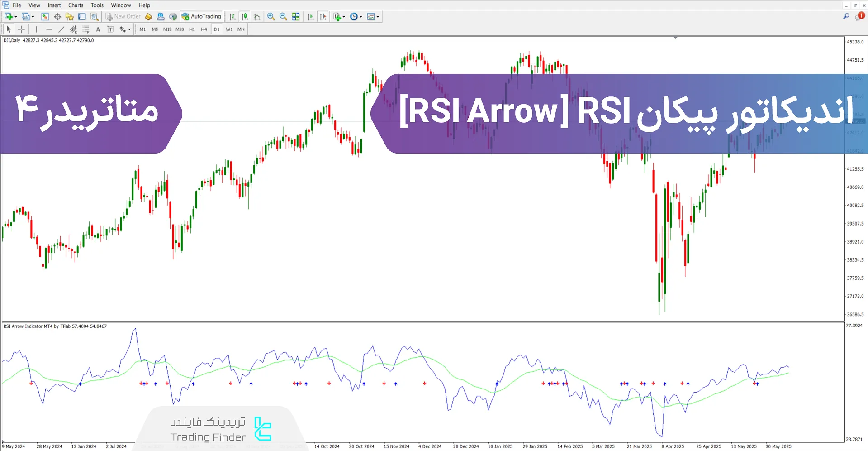Switch timeframe to H4
Screen dimensions: 868x451
point(204,29)
